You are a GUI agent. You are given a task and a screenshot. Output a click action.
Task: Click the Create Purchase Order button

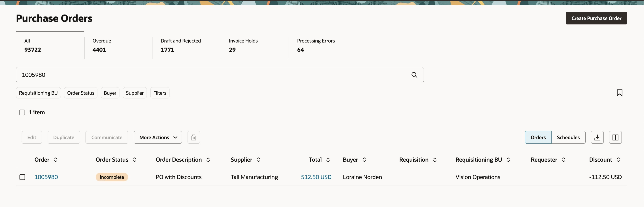pos(596,18)
